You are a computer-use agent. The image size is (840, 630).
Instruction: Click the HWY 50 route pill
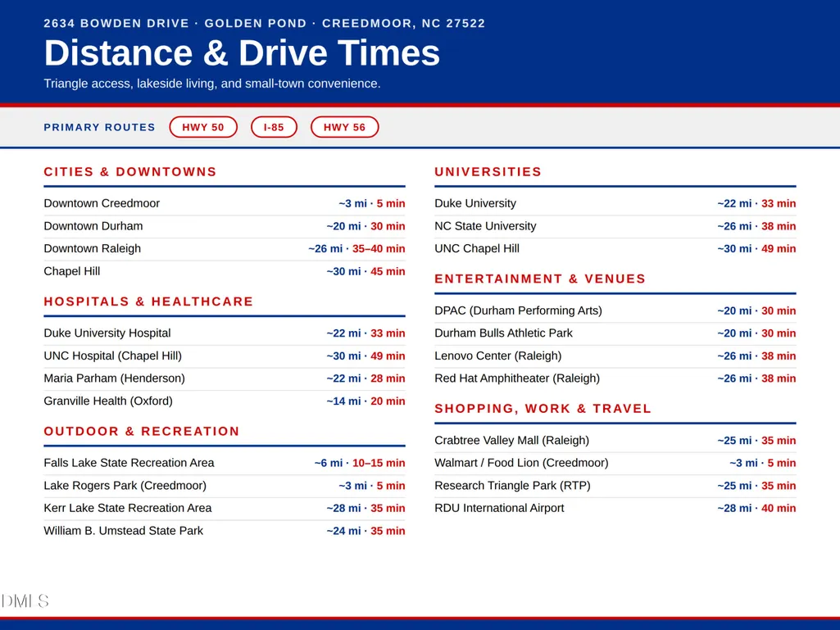[203, 127]
